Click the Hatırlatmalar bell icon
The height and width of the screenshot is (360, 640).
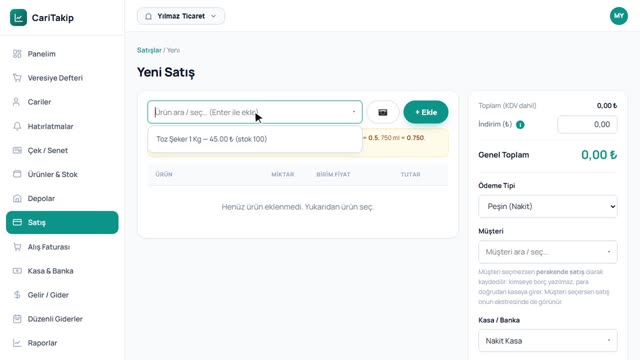point(17,126)
